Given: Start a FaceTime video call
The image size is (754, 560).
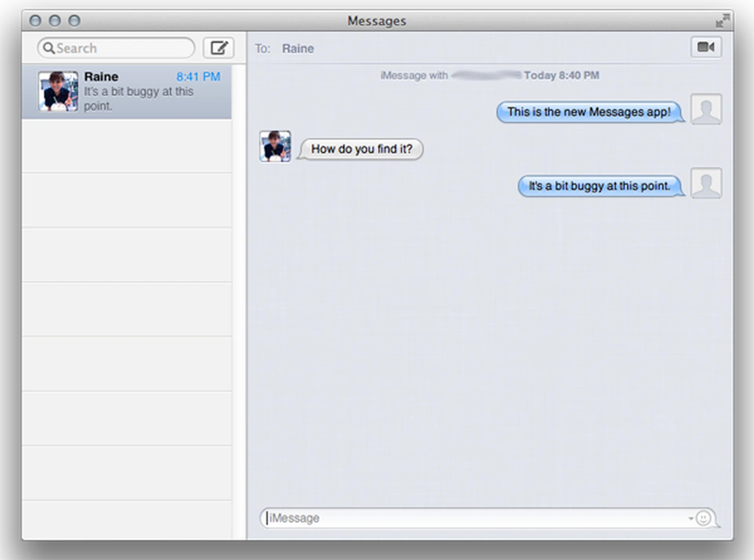Looking at the screenshot, I should pos(706,48).
